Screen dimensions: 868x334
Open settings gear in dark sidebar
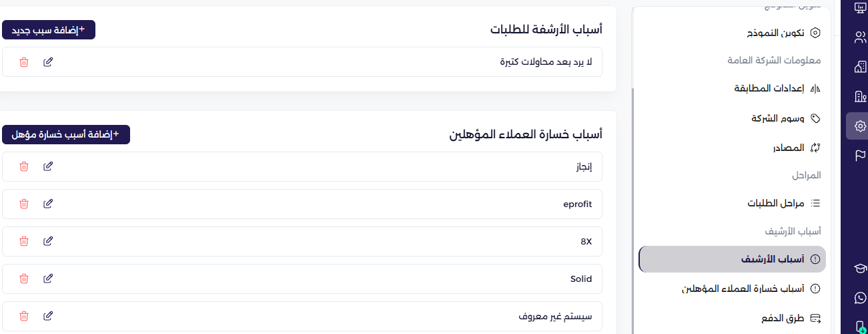click(x=860, y=126)
